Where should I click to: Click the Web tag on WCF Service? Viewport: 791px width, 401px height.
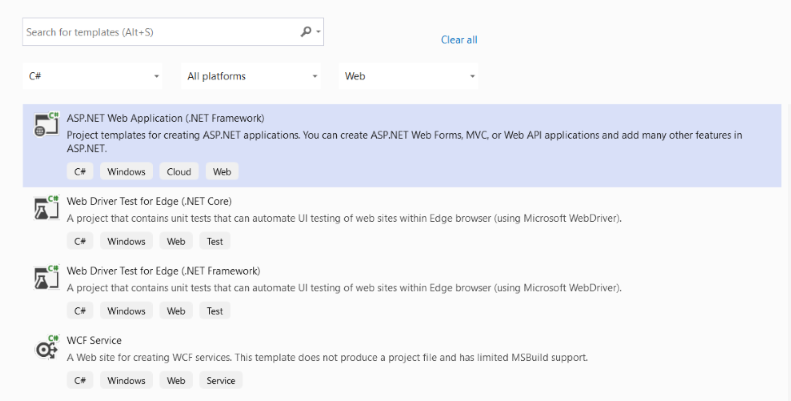176,380
